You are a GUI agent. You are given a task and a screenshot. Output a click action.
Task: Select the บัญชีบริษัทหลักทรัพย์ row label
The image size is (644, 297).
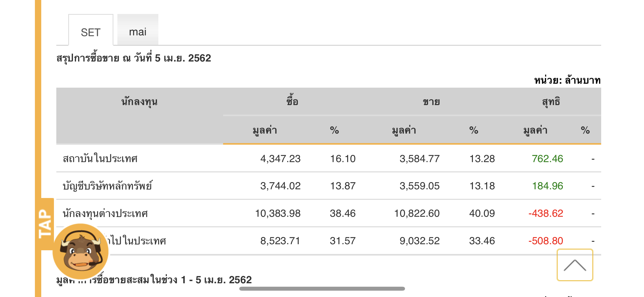(108, 186)
